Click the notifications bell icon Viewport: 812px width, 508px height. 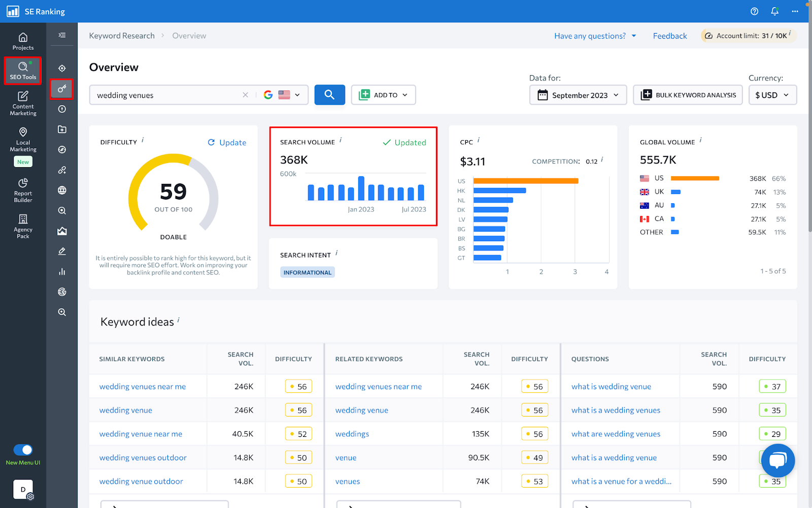pyautogui.click(x=774, y=11)
